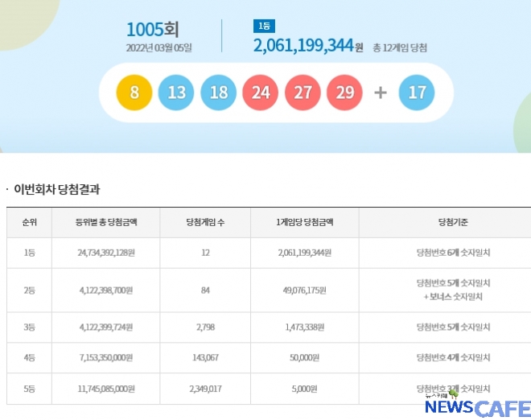This screenshot has height=420, width=531.
Task: Click the NEWSCAFE logo watermark
Action: point(479,406)
